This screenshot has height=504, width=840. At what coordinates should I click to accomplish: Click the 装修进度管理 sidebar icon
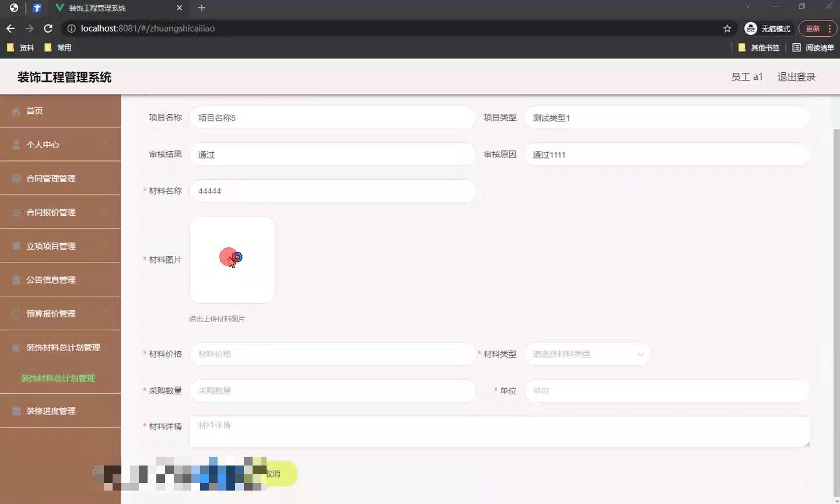coord(16,411)
